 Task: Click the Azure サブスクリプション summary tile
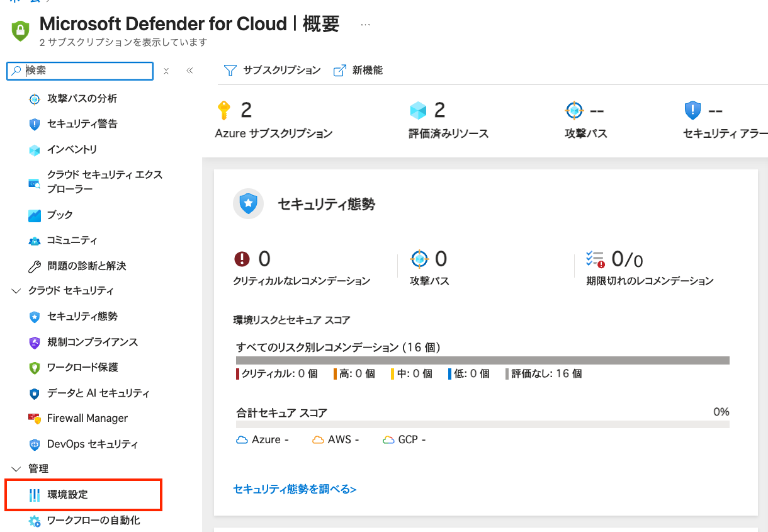[274, 120]
